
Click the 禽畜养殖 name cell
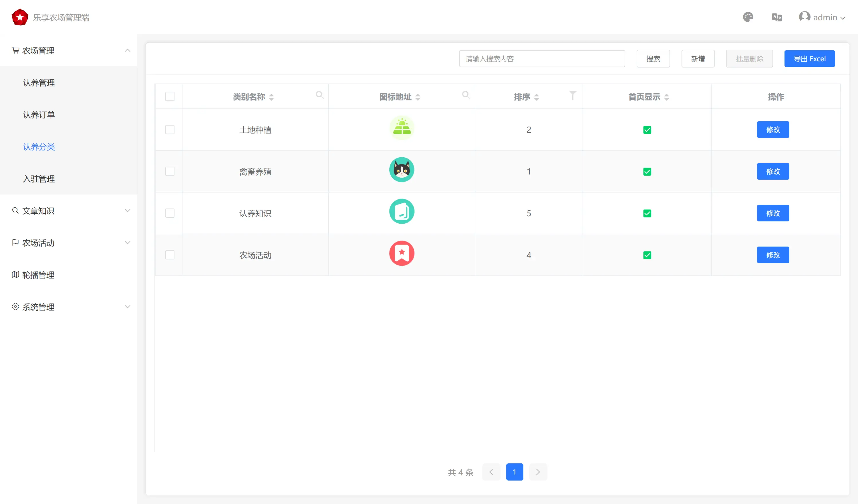(x=255, y=172)
